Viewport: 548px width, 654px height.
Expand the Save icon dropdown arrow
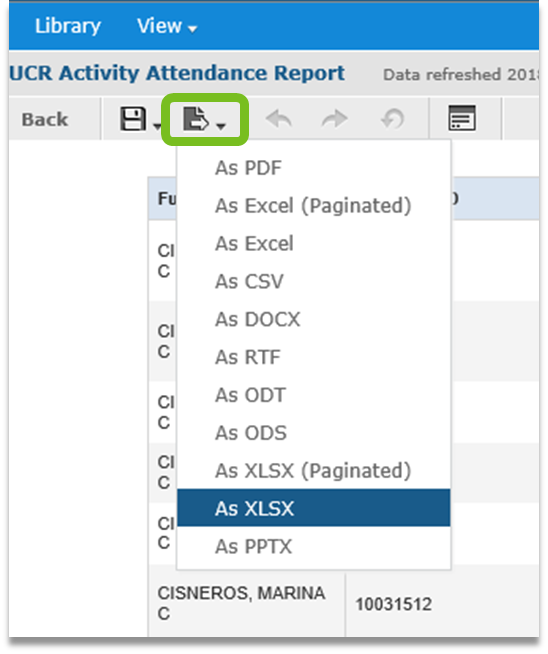(x=157, y=126)
